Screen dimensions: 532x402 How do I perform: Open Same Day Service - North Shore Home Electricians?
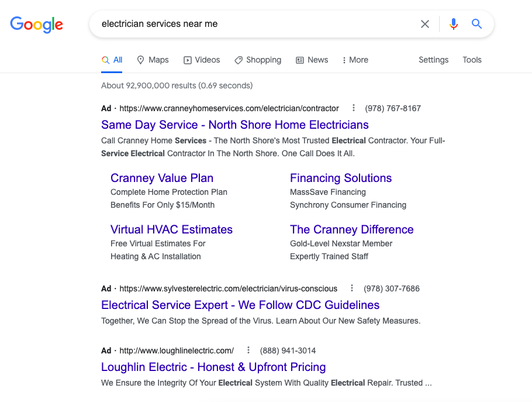pos(235,125)
